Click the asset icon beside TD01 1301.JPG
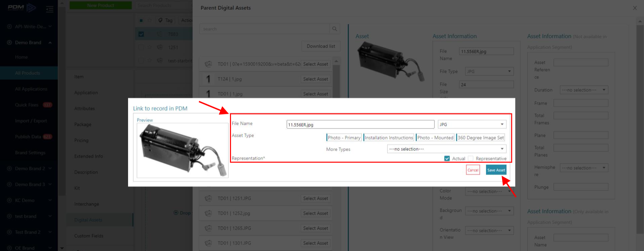Screen dimensions: 644x251 click(x=208, y=243)
